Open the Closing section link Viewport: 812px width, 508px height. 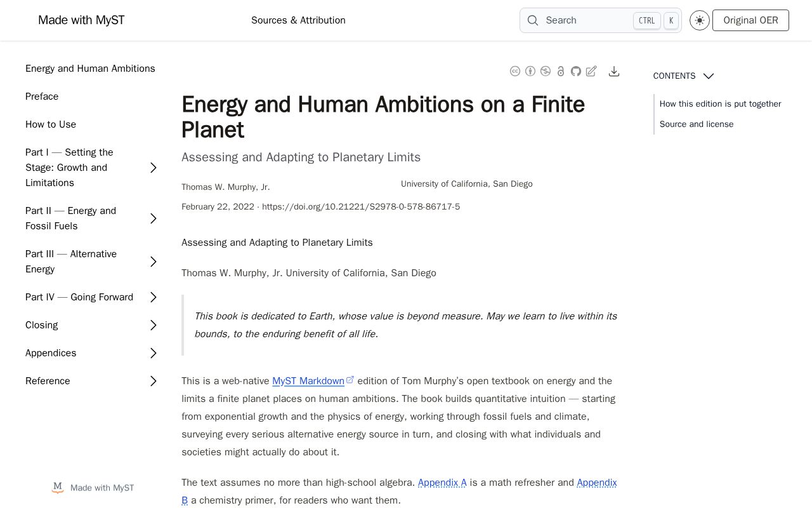tap(42, 325)
